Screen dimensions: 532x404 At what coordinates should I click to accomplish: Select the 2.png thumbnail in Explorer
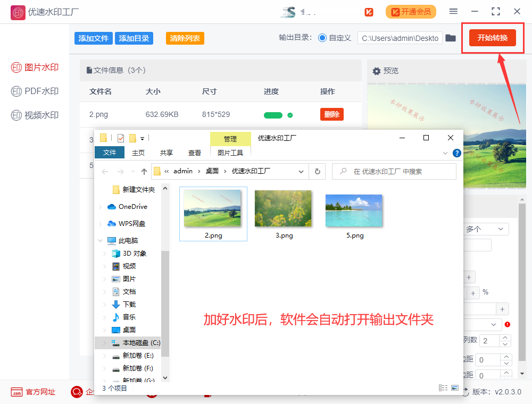[213, 214]
